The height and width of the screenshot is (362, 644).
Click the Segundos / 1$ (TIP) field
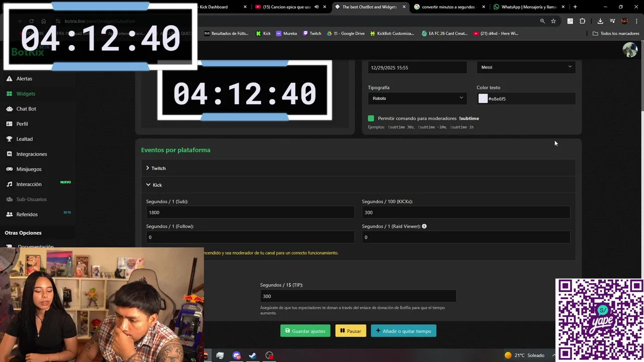tap(358, 296)
